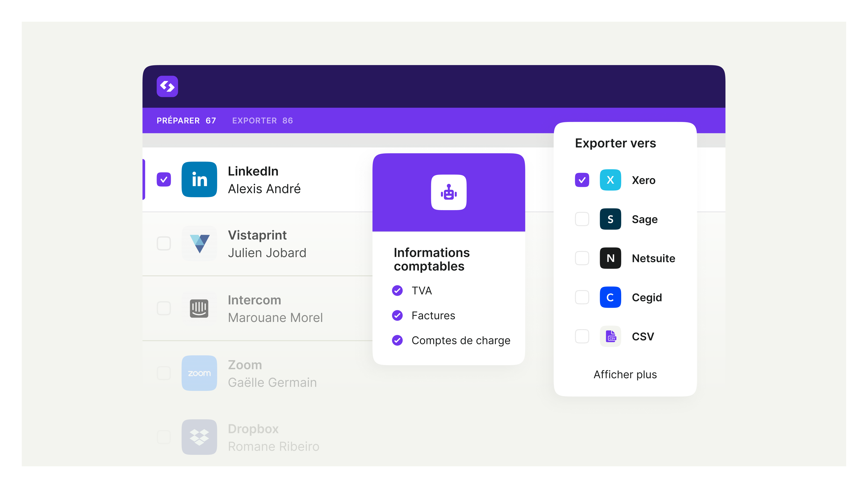
Task: Switch to the PRÉPARER 67 tab
Action: [x=186, y=120]
